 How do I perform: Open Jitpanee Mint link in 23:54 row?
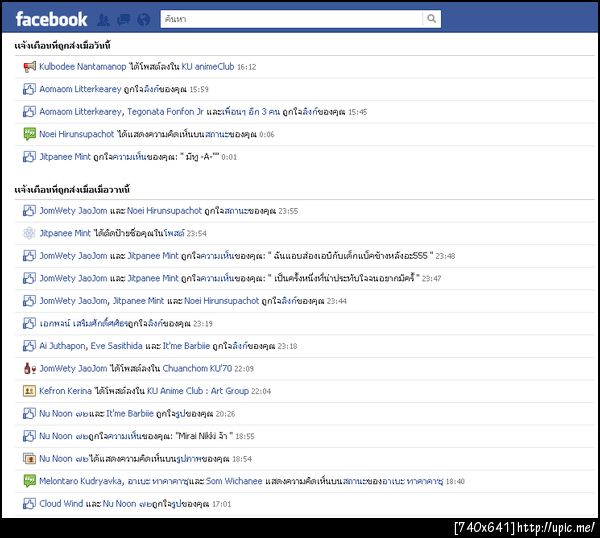[65, 233]
